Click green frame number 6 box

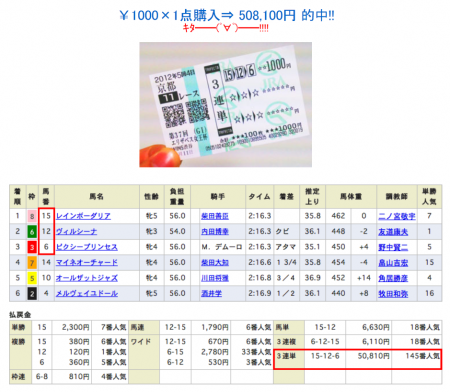[x=32, y=231]
